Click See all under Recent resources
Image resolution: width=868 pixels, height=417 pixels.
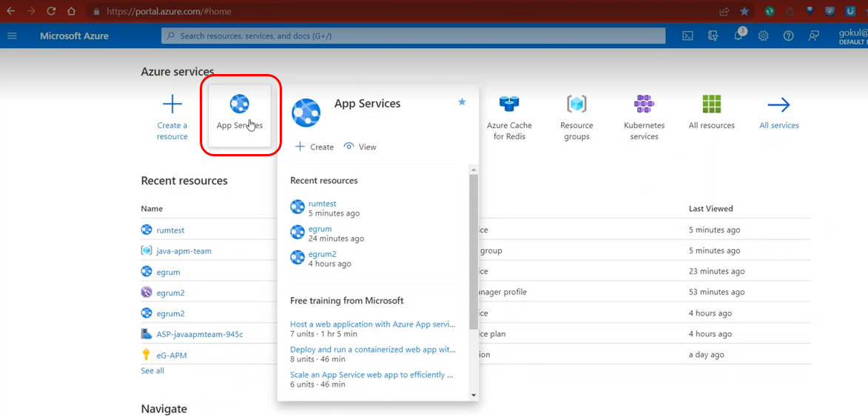[152, 370]
